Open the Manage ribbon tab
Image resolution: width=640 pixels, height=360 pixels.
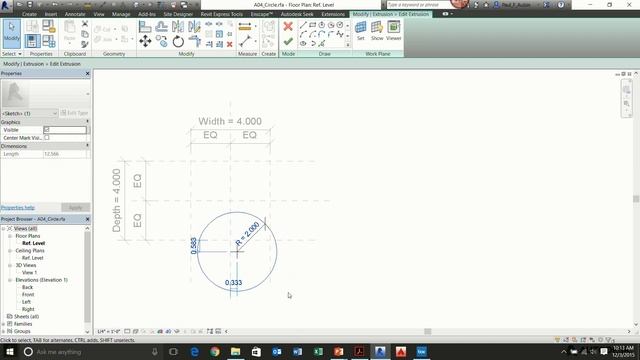click(x=121, y=14)
